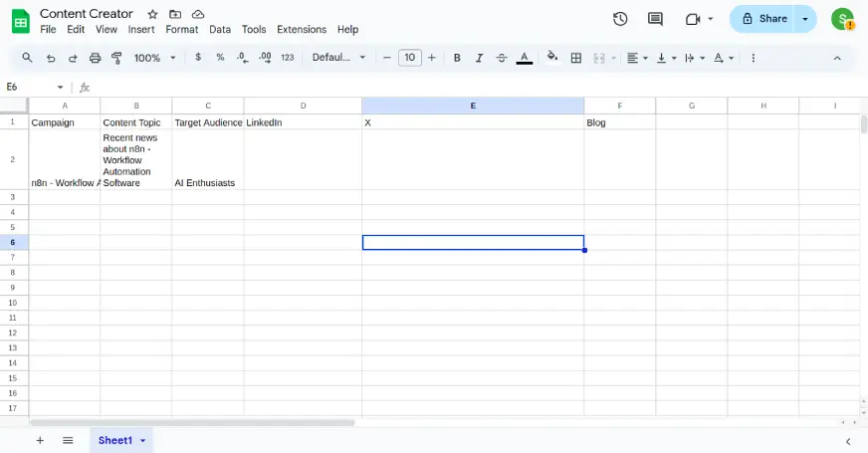Open the Help menu
This screenshot has height=453, width=868.
[x=347, y=29]
